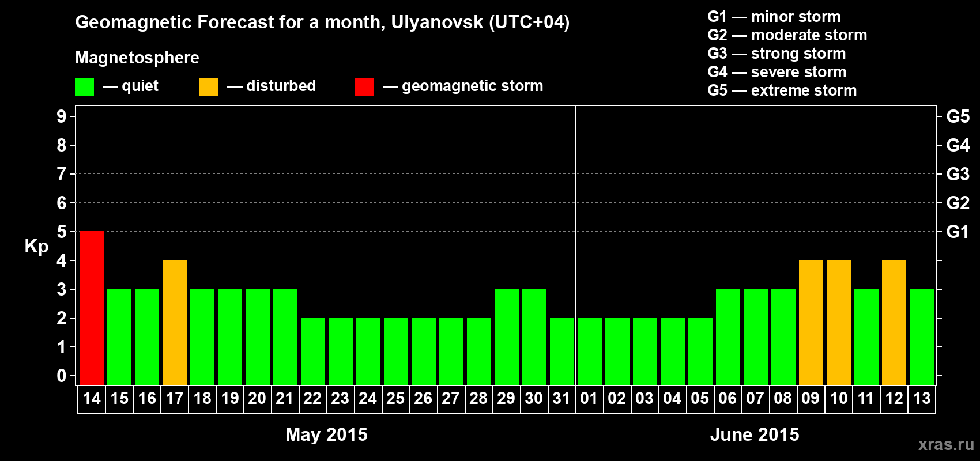The height and width of the screenshot is (461, 980).
Task: Click the 'G5 — extreme storm' legend line
Action: point(782,90)
